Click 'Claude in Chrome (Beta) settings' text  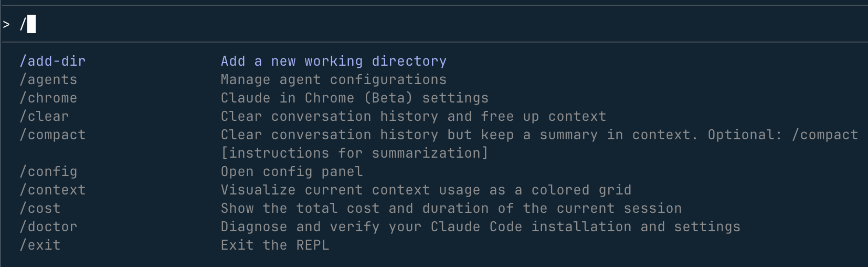354,98
